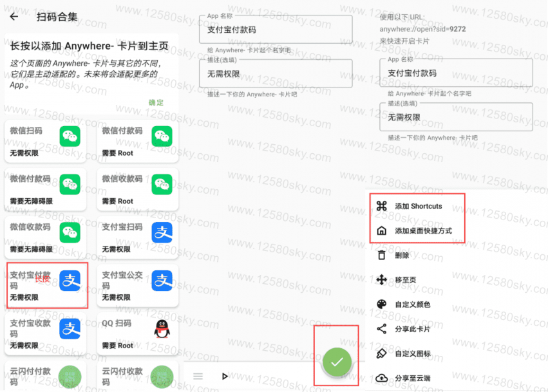Tap the green checkmark confirmation button
The image size is (548, 392).
click(335, 362)
